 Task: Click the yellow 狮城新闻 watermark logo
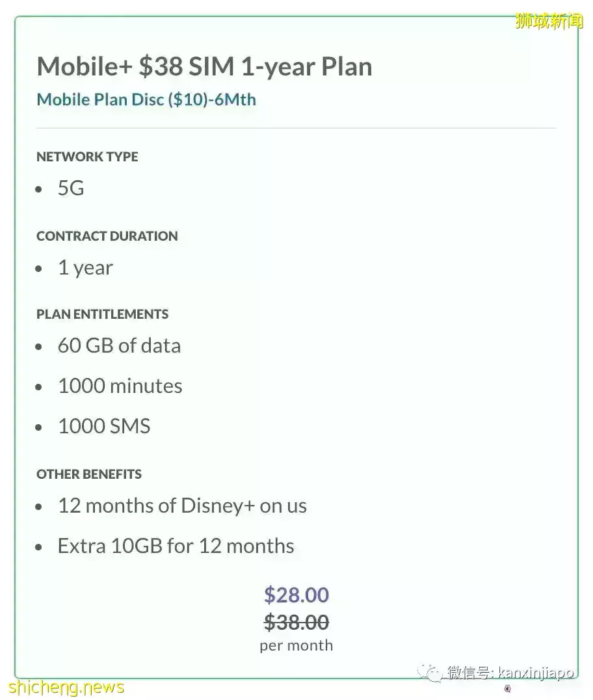click(549, 21)
